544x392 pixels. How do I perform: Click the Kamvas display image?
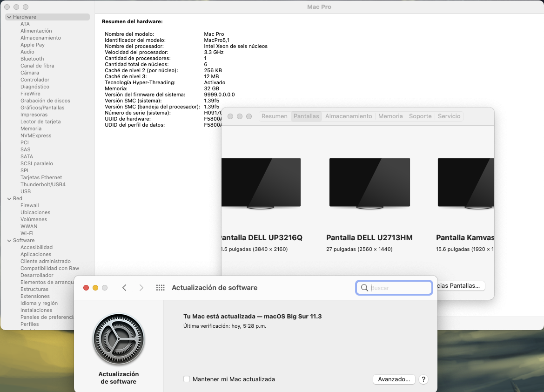coord(466,183)
